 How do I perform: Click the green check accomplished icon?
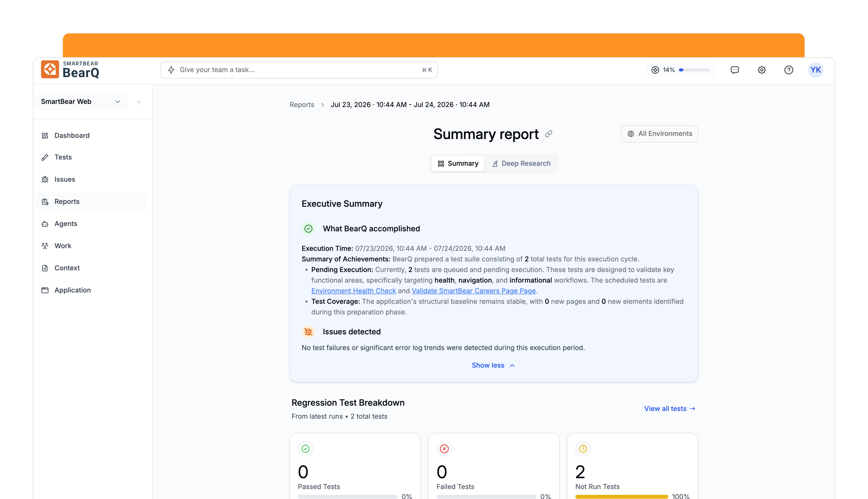click(308, 229)
